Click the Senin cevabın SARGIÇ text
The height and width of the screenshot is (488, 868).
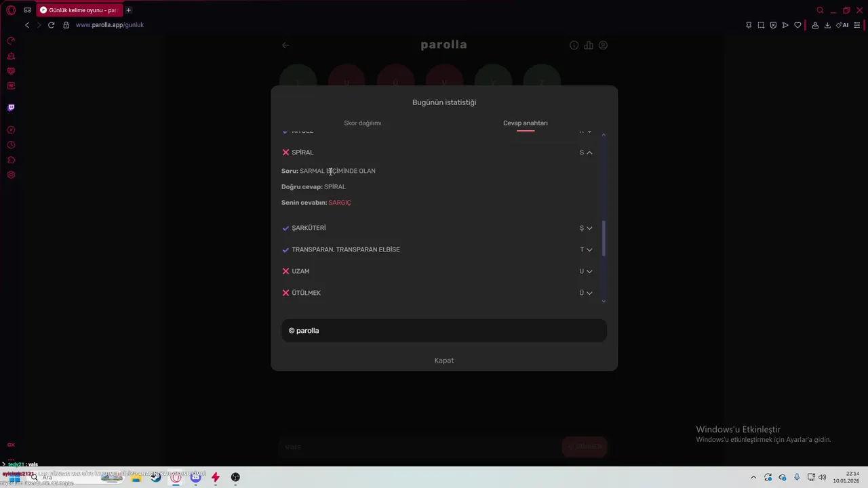point(316,203)
